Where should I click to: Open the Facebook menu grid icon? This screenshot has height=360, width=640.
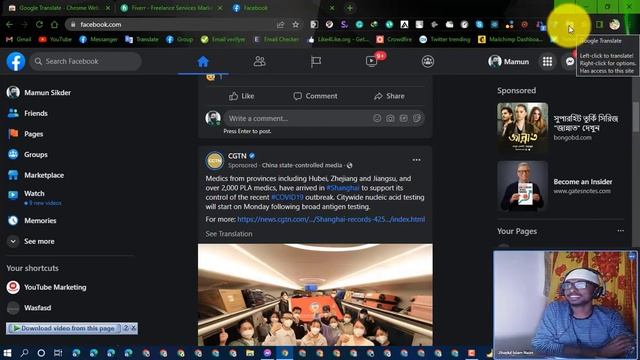point(547,62)
